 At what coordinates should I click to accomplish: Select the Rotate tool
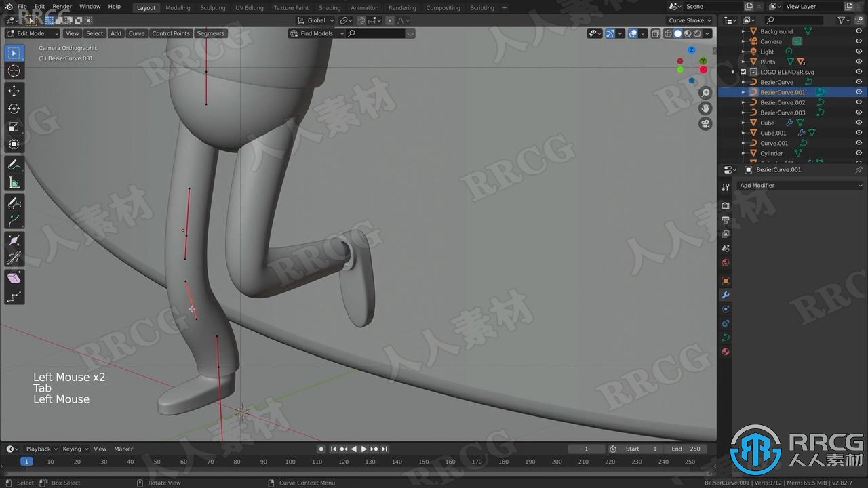(14, 108)
